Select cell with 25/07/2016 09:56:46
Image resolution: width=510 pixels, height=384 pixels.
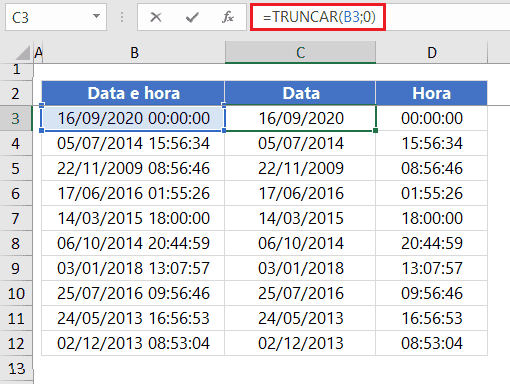point(133,293)
